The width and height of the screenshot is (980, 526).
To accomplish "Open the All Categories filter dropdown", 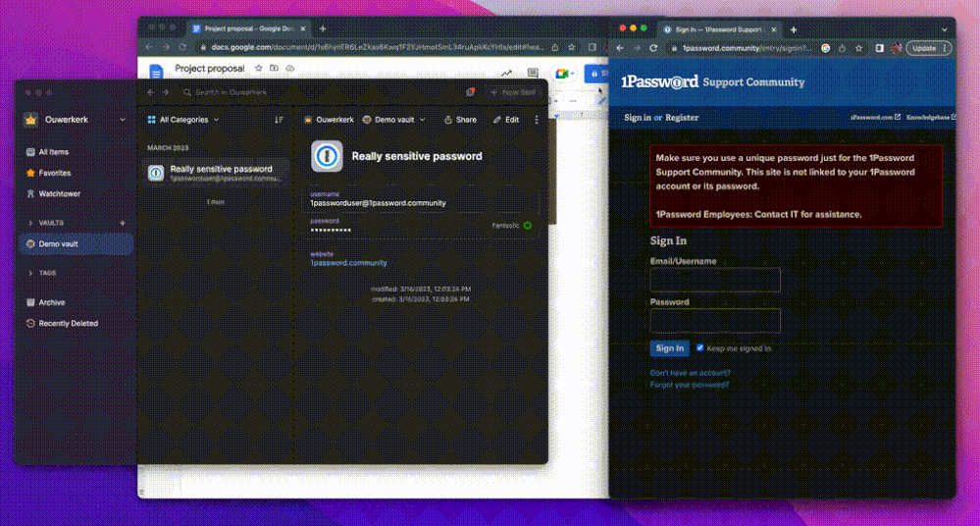I will [183, 120].
